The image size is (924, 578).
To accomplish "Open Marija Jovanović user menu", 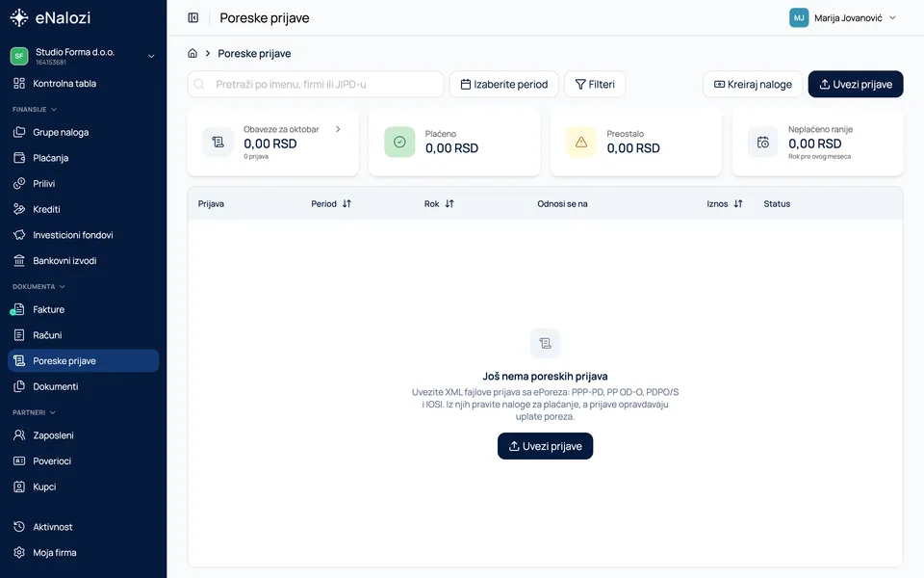I will pyautogui.click(x=843, y=17).
